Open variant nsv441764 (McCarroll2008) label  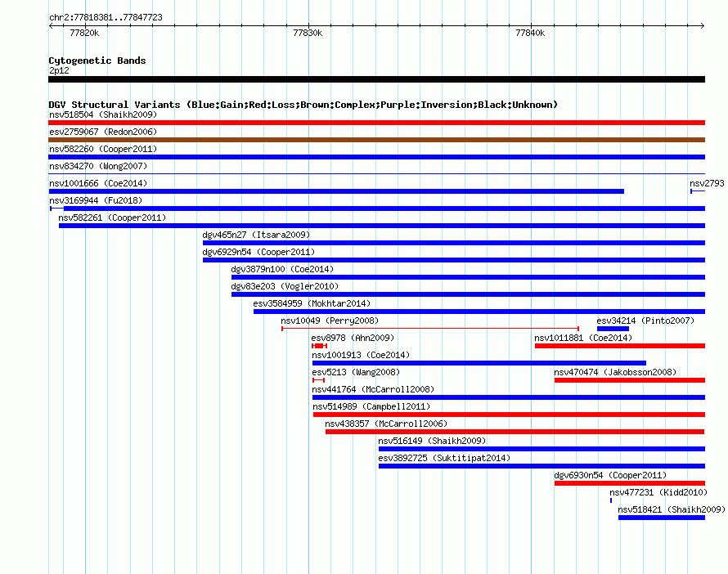point(373,389)
